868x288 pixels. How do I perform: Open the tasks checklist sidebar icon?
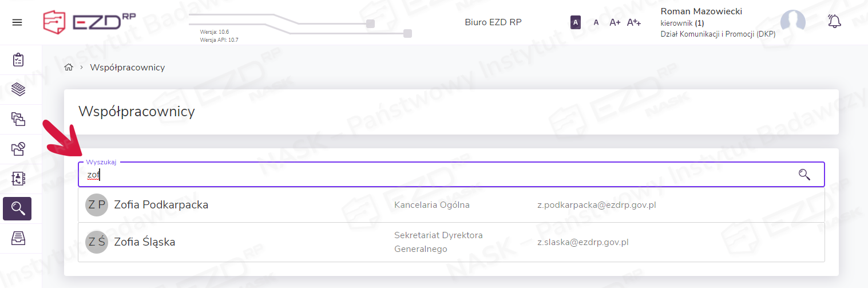click(x=19, y=60)
